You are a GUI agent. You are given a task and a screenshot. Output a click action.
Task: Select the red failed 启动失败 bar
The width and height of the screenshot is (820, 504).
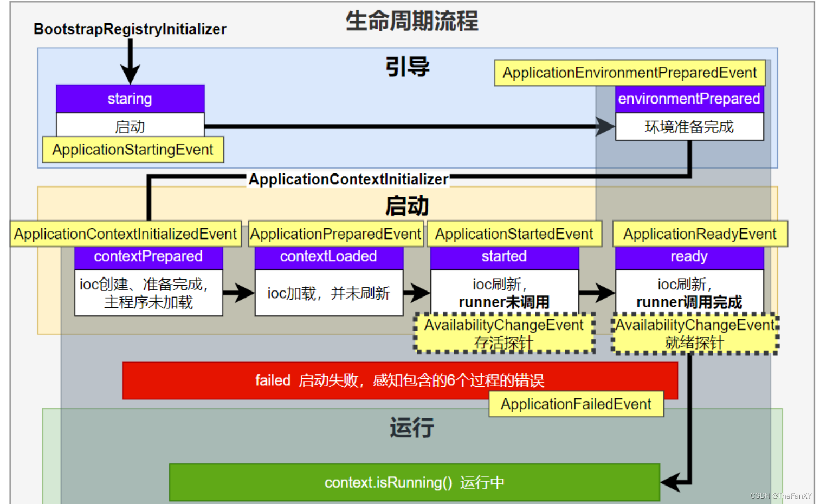400,380
